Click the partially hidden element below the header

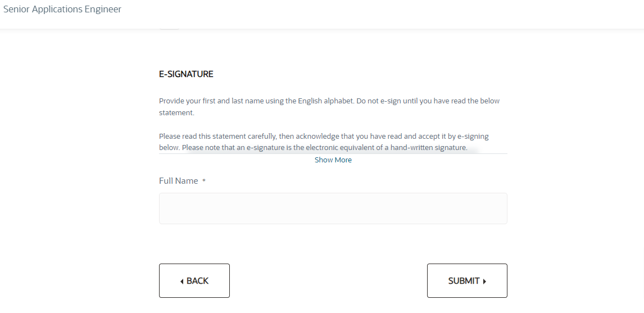(x=169, y=29)
